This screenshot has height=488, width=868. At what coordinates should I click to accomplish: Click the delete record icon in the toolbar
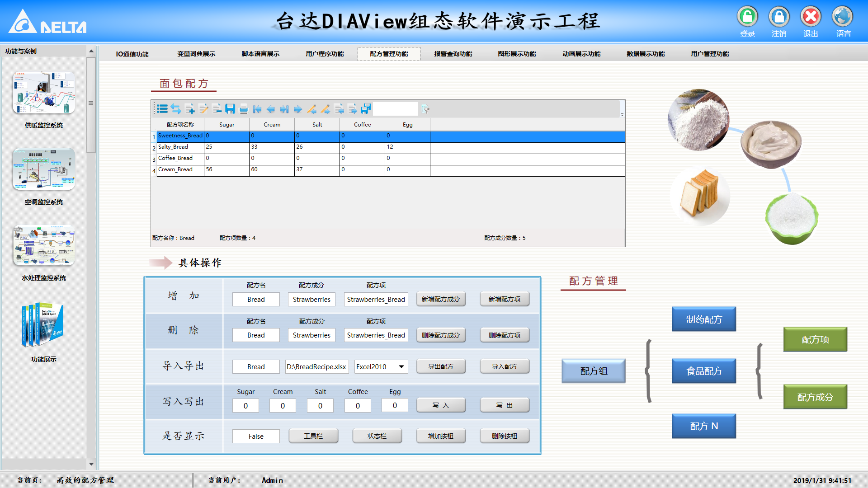(x=217, y=109)
